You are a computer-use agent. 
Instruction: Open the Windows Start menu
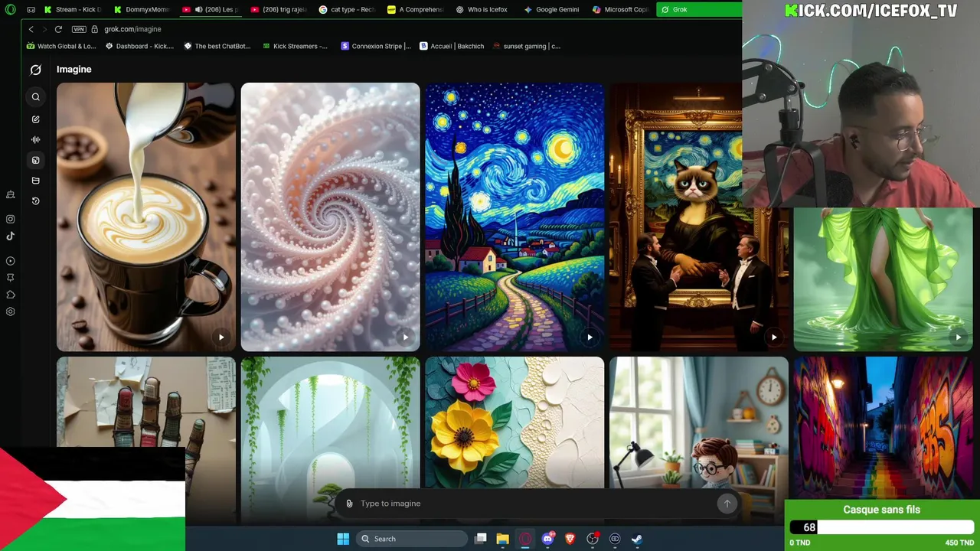point(343,539)
